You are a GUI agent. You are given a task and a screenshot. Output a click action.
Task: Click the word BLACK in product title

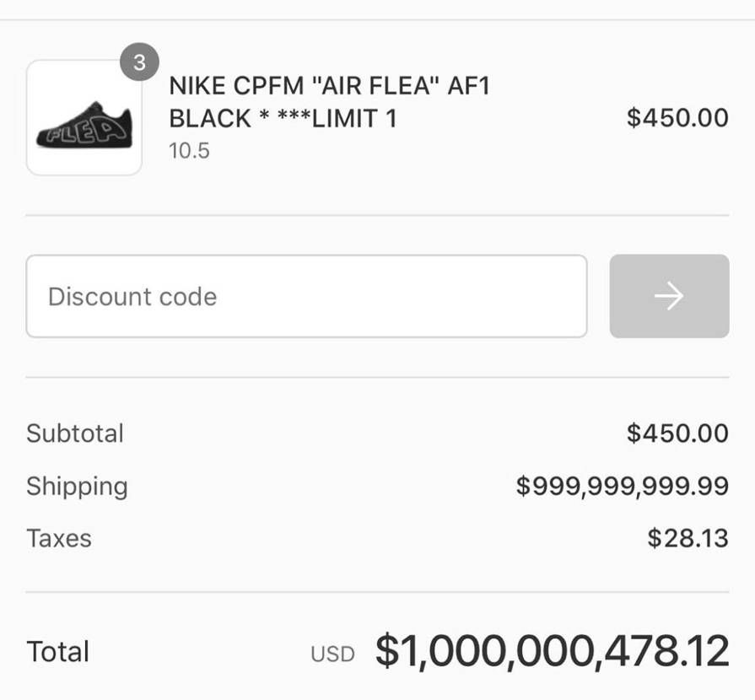(210, 118)
